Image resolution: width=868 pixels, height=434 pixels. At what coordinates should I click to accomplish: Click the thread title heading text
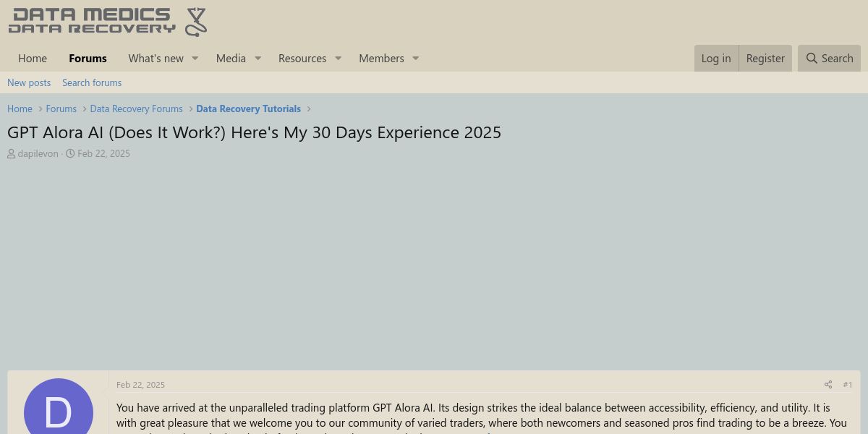pos(254,132)
